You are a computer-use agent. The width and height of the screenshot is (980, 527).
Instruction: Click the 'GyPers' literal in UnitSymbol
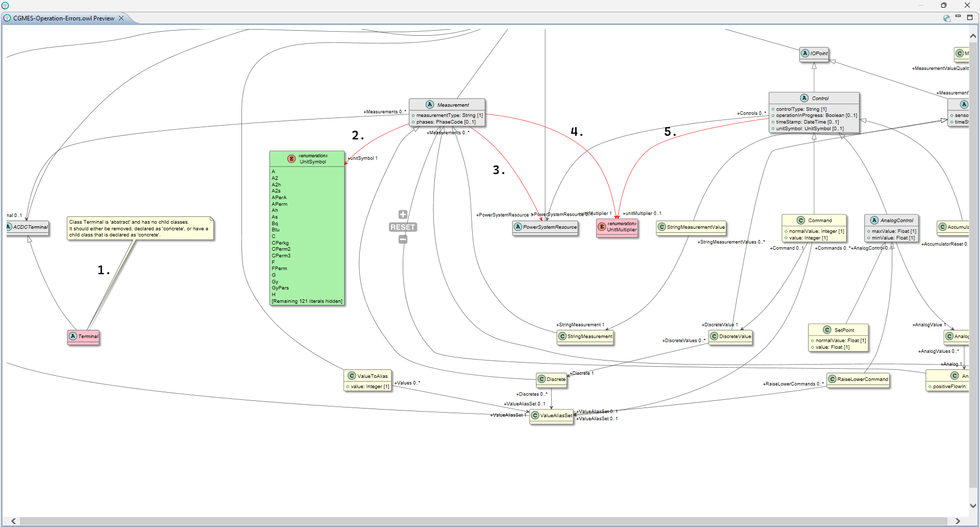(280, 288)
